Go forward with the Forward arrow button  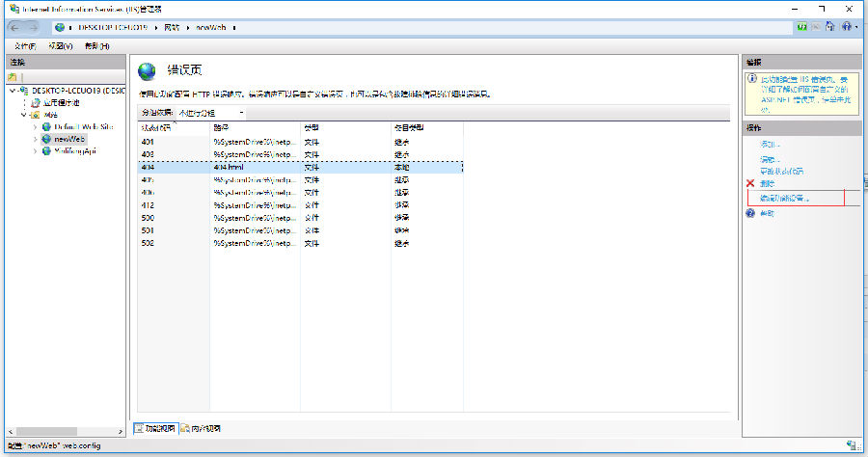pos(33,27)
